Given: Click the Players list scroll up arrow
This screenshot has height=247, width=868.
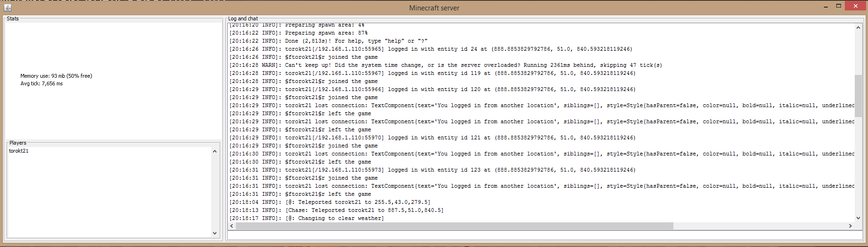Looking at the screenshot, I should click(x=215, y=151).
